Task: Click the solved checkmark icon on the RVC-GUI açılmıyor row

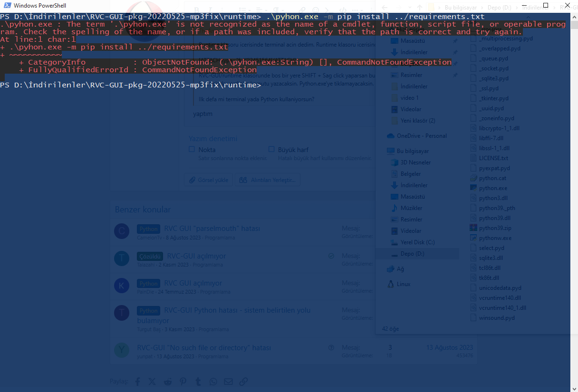Action: 331,256
